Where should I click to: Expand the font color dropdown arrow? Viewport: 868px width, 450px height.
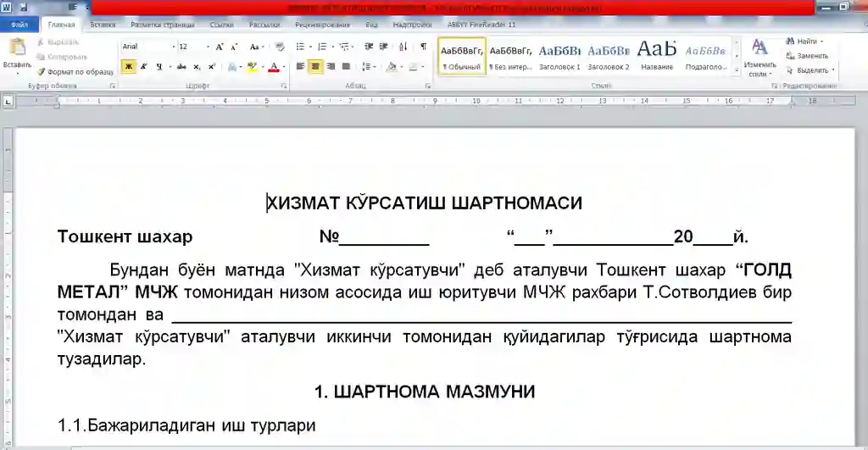pyautogui.click(x=283, y=67)
